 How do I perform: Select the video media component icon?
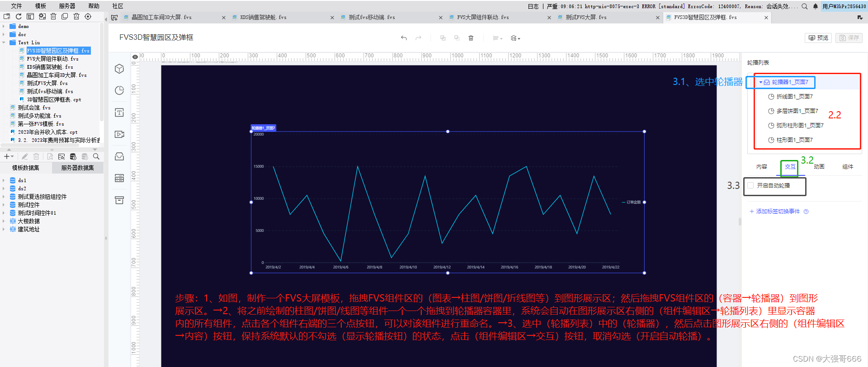click(119, 134)
